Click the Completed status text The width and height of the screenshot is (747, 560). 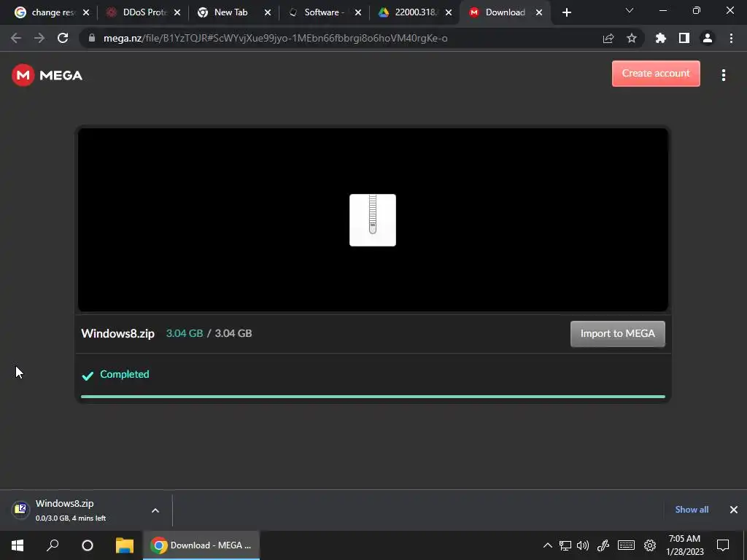[124, 374]
